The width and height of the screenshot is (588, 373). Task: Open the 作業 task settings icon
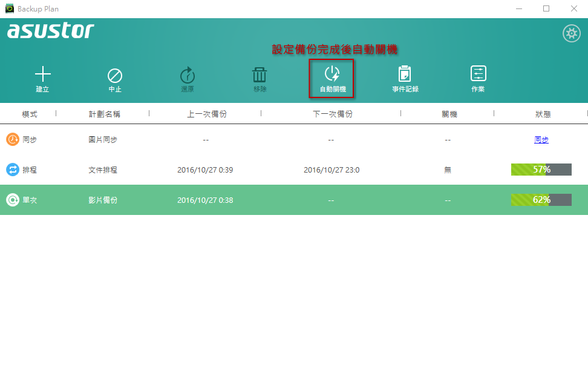pyautogui.click(x=478, y=73)
